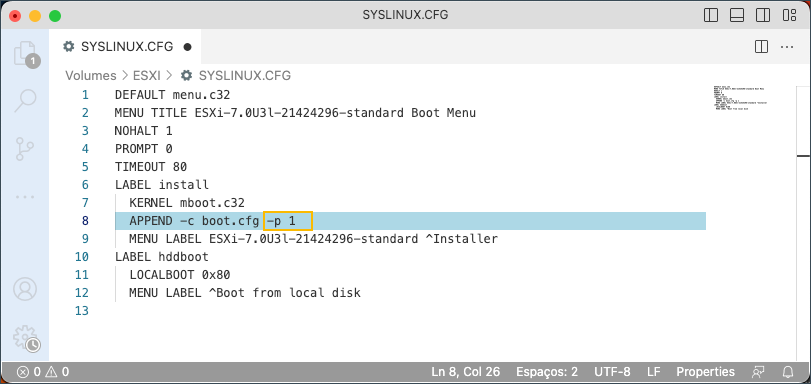Image resolution: width=811 pixels, height=384 pixels.
Task: Open Customize Layout options
Action: point(789,15)
